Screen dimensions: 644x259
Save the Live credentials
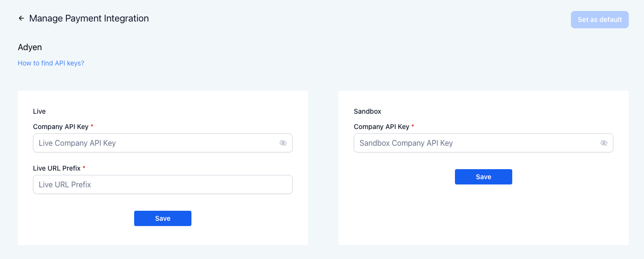tap(163, 218)
